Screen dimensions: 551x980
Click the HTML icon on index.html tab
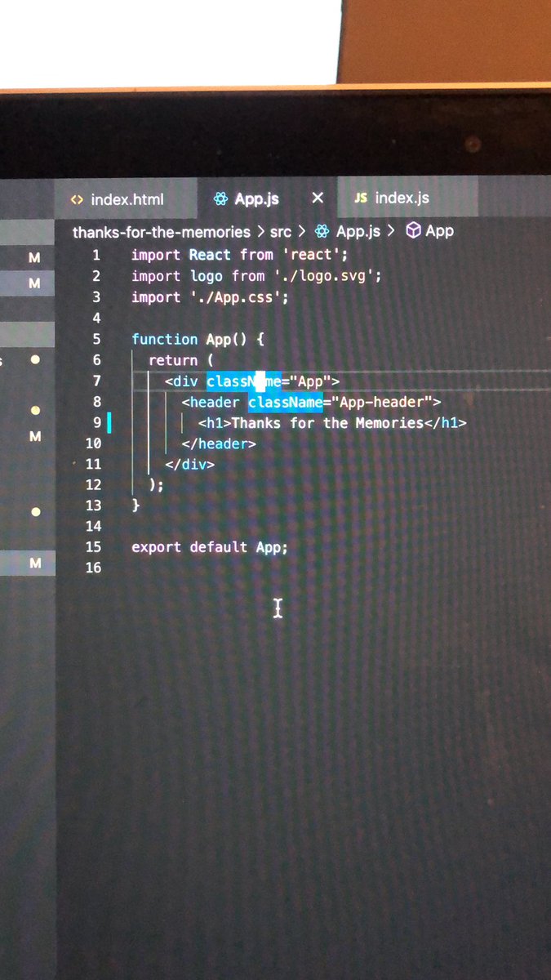pos(77,200)
